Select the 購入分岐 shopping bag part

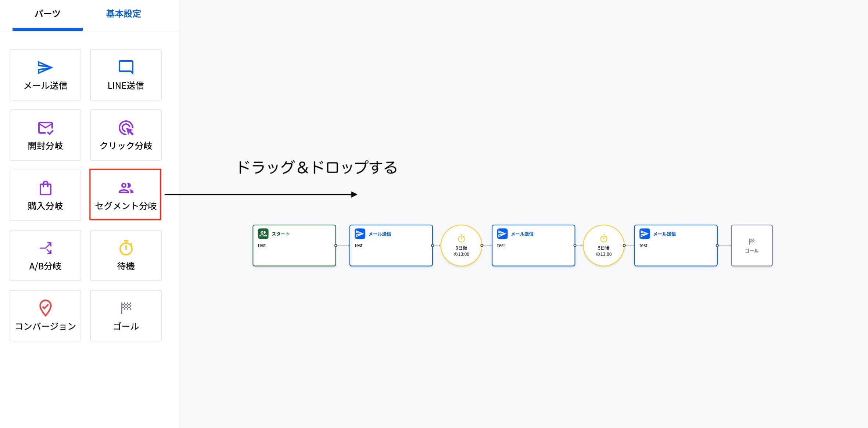click(x=45, y=195)
